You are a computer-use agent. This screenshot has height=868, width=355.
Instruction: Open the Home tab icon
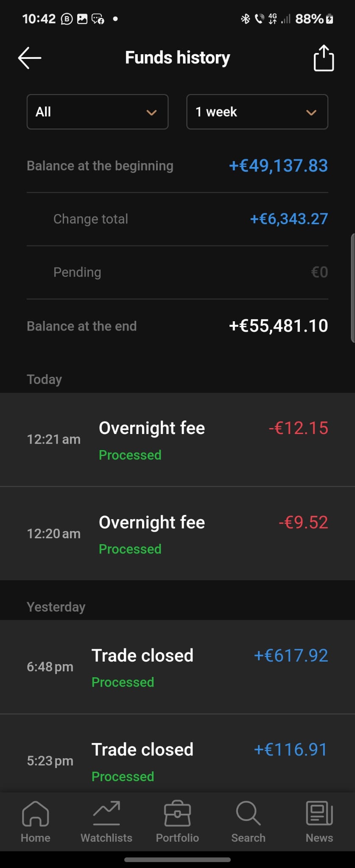point(36,814)
